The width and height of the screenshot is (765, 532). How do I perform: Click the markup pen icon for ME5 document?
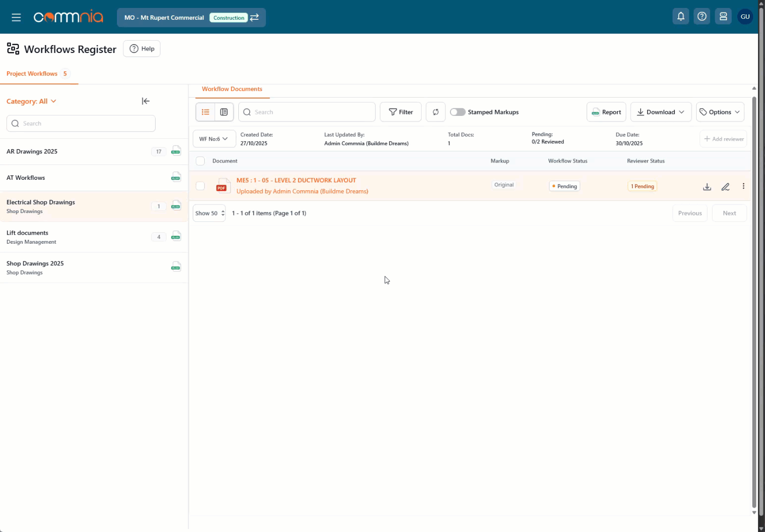pos(725,187)
